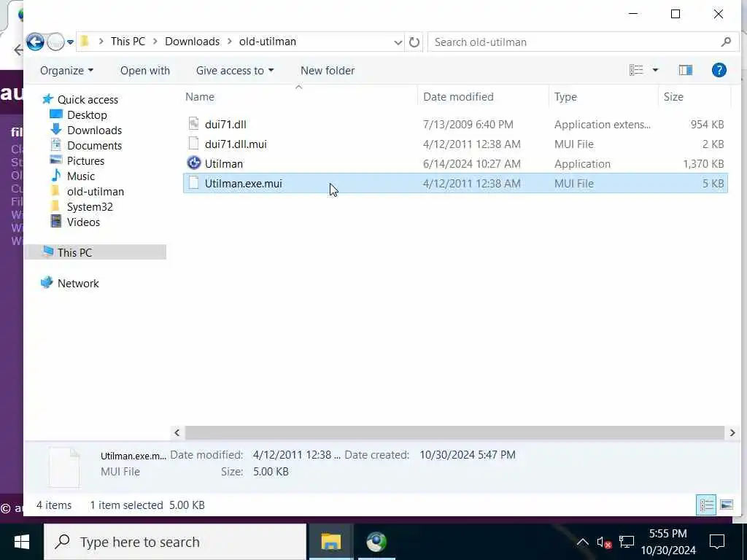Open the Organize menu
The width and height of the screenshot is (747, 560).
(66, 71)
